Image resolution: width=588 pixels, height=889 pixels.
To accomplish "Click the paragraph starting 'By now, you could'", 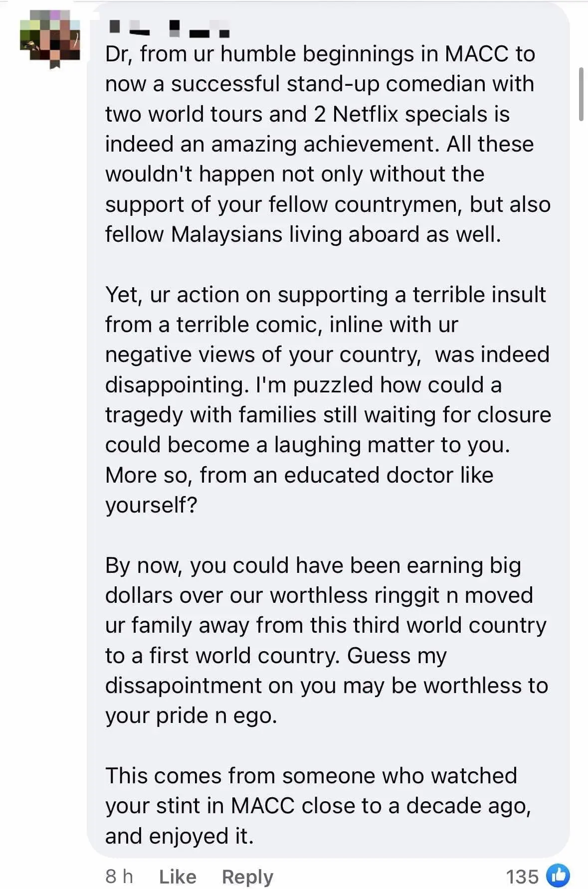I will tap(327, 640).
